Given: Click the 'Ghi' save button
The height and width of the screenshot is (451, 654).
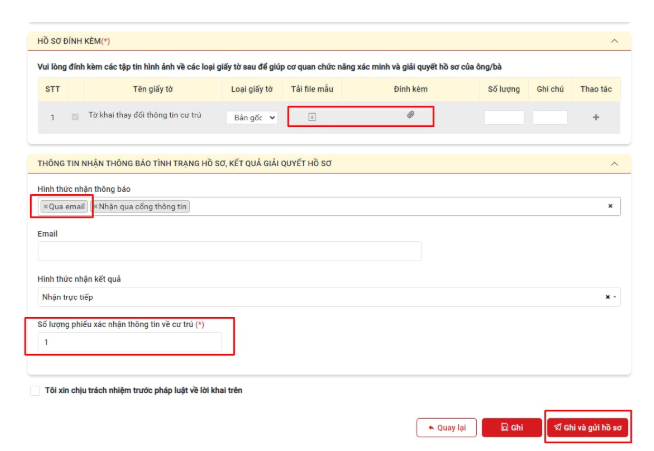Looking at the screenshot, I should coord(512,428).
